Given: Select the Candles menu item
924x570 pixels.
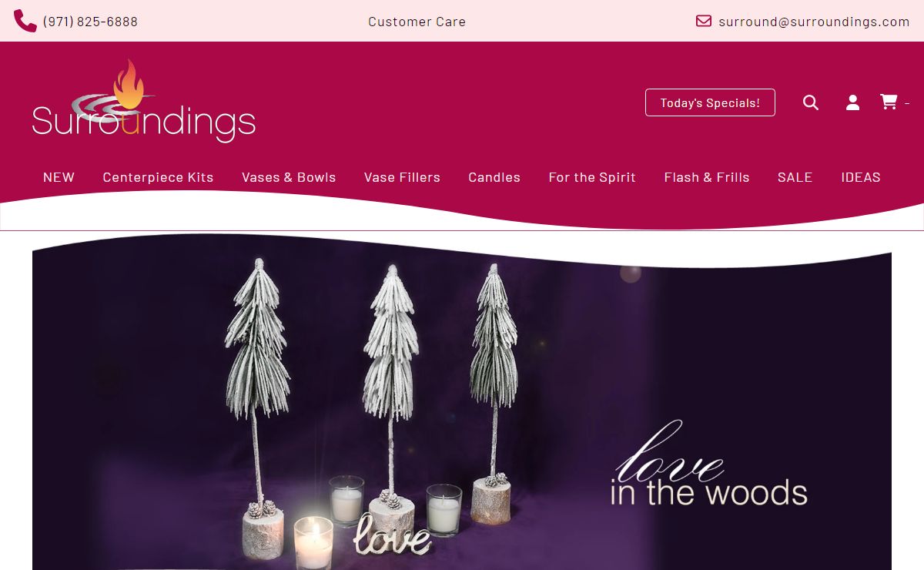Looking at the screenshot, I should click(x=494, y=177).
